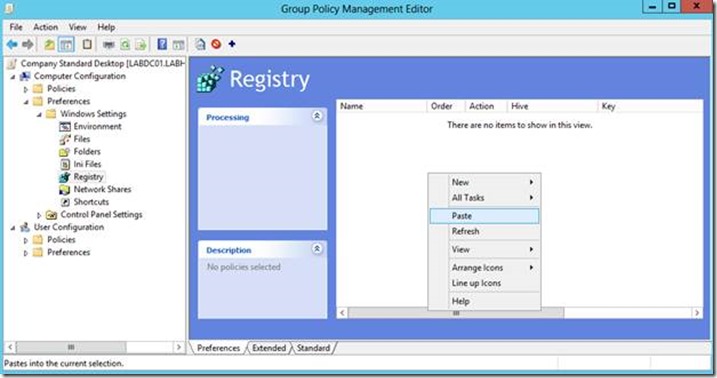Viewport: 717px width, 378px height.
Task: Open the New submenu in context menu
Action: point(484,182)
